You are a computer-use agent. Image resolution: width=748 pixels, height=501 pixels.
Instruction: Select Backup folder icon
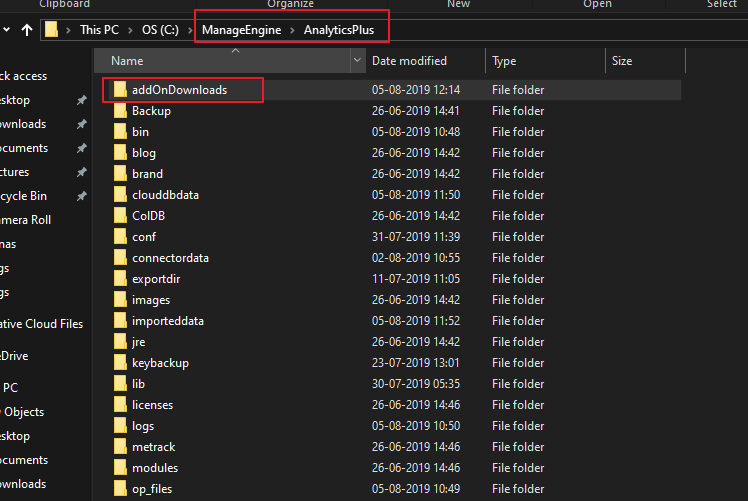120,111
